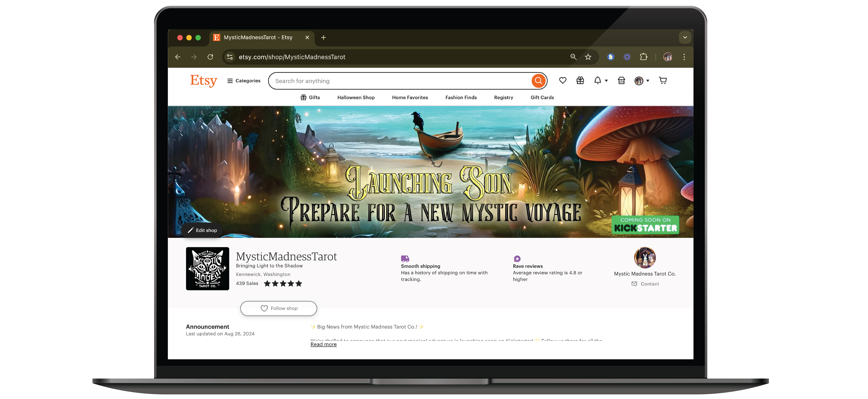Click the browser forward arrow

[194, 57]
